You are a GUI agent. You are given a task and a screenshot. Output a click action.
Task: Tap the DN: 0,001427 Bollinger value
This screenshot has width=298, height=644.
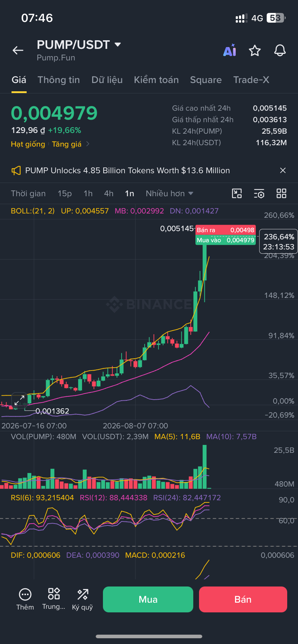coord(194,211)
